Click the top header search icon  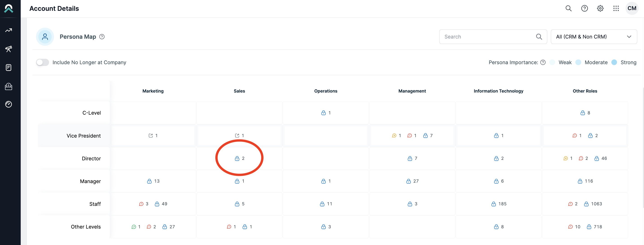click(568, 9)
